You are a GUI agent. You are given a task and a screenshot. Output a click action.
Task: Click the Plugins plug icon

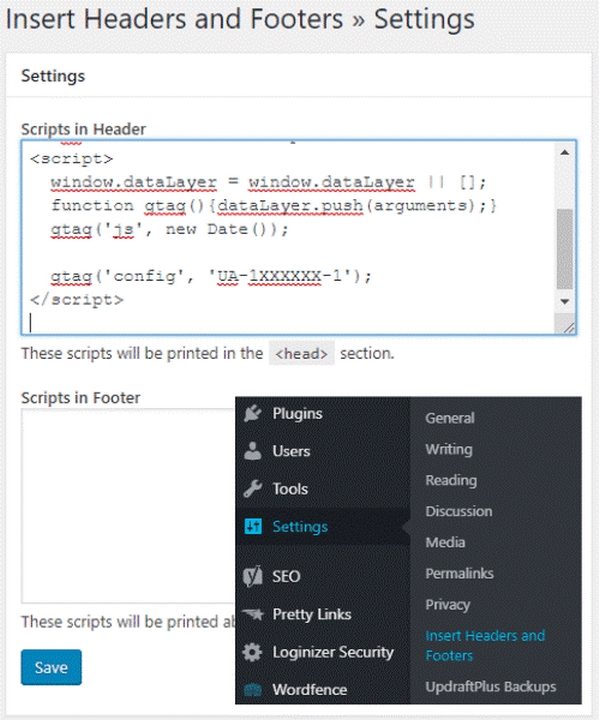(x=252, y=413)
